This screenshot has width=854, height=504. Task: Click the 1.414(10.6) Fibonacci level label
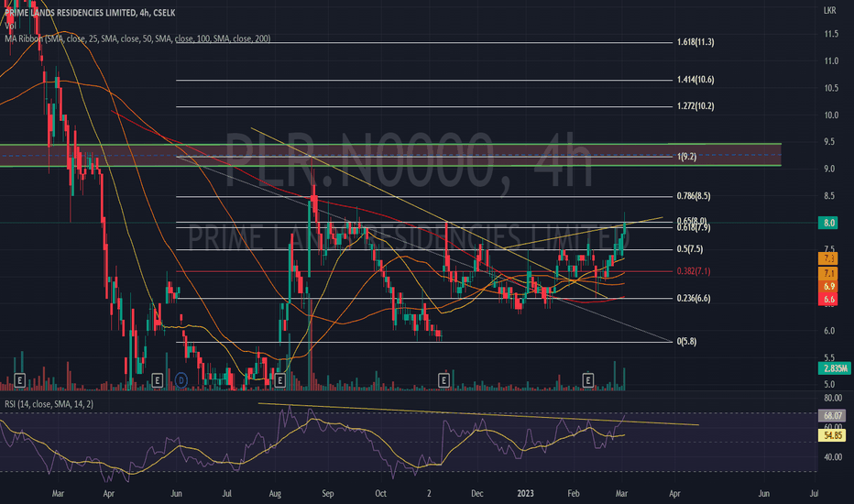click(695, 80)
